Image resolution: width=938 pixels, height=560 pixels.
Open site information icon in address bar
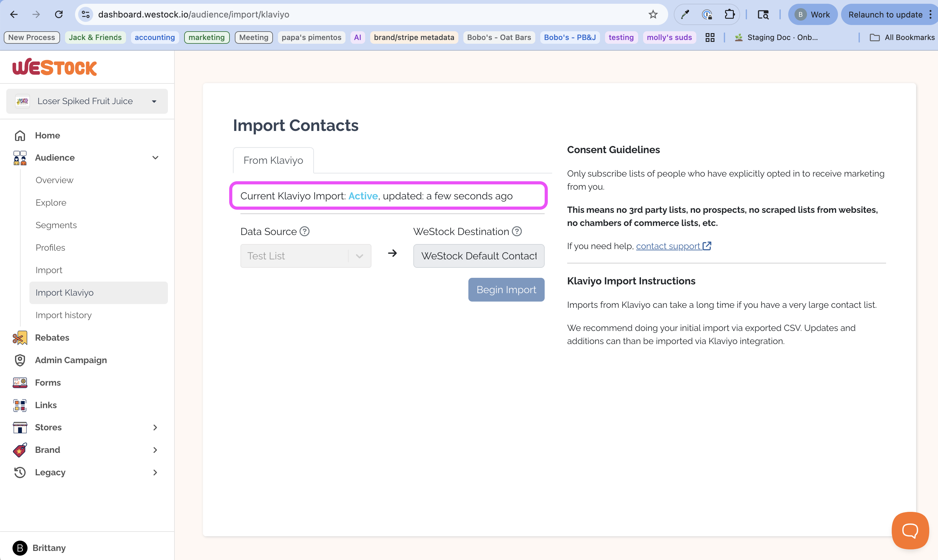point(86,14)
